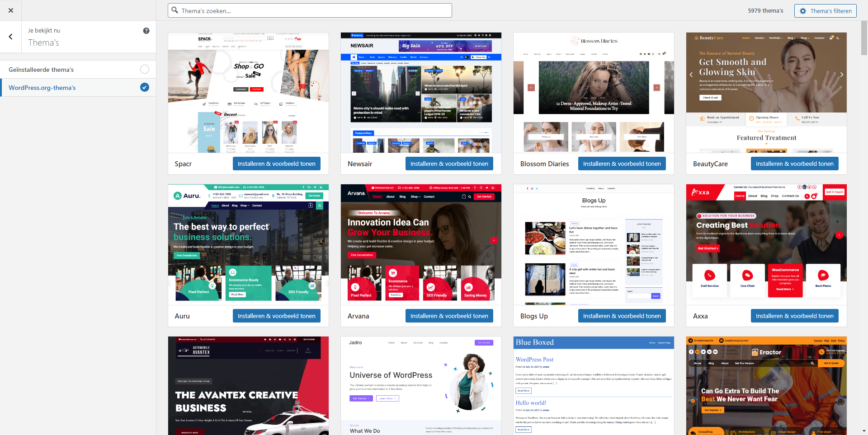Type in the Thema's zoeken search field

(x=312, y=10)
